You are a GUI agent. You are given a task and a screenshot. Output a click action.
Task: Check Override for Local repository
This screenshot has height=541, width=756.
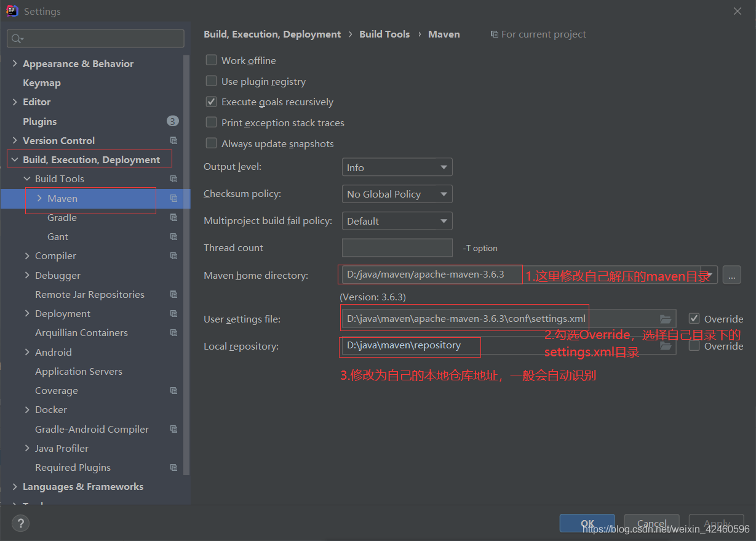click(x=694, y=346)
